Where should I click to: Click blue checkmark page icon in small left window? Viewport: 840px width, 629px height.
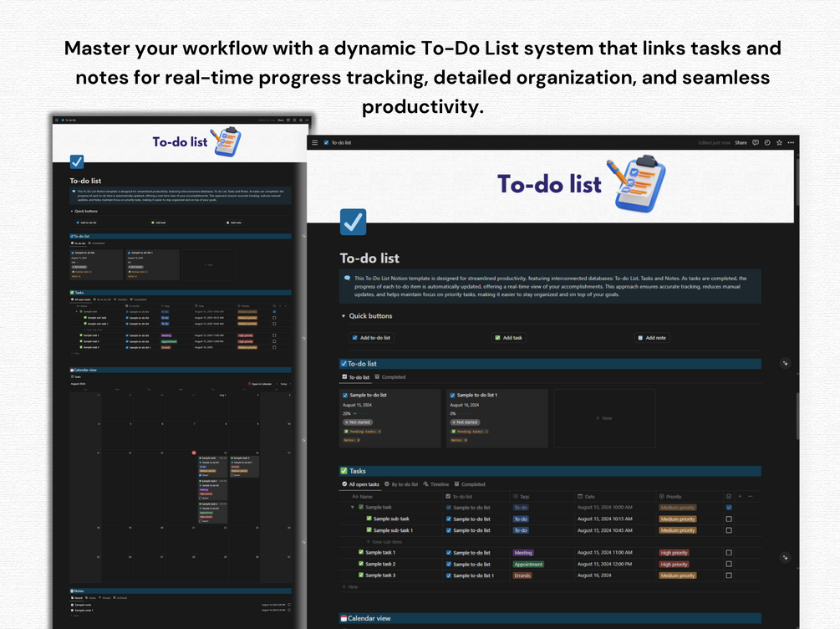[x=77, y=161]
